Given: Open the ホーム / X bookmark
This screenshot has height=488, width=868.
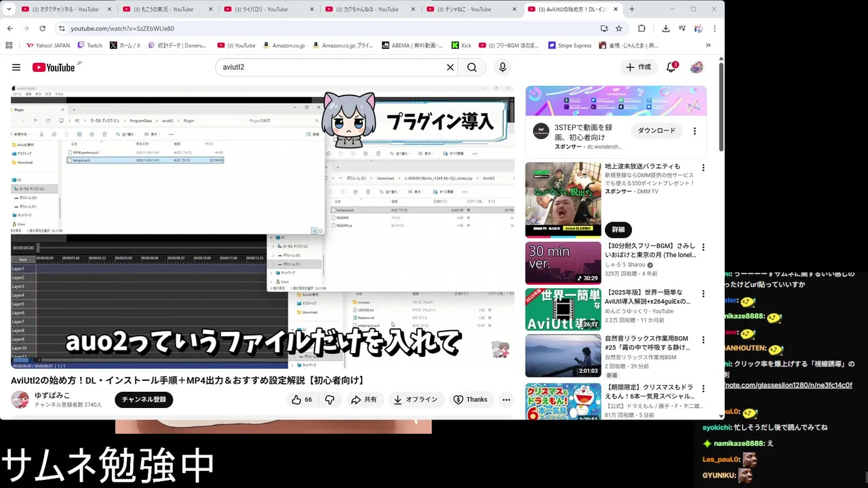Looking at the screenshot, I should [125, 45].
